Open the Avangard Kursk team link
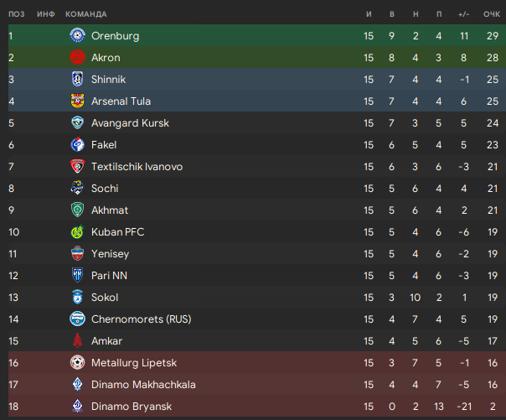 coord(130,123)
